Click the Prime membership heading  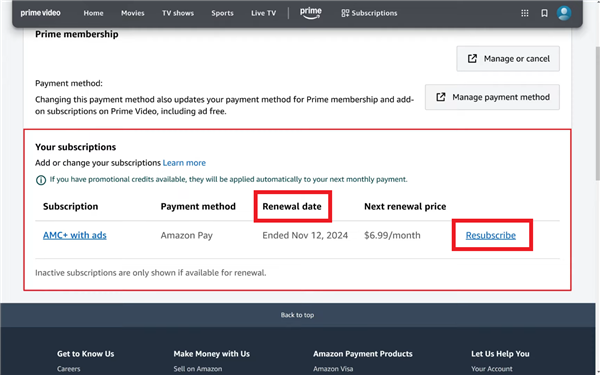[x=77, y=34]
